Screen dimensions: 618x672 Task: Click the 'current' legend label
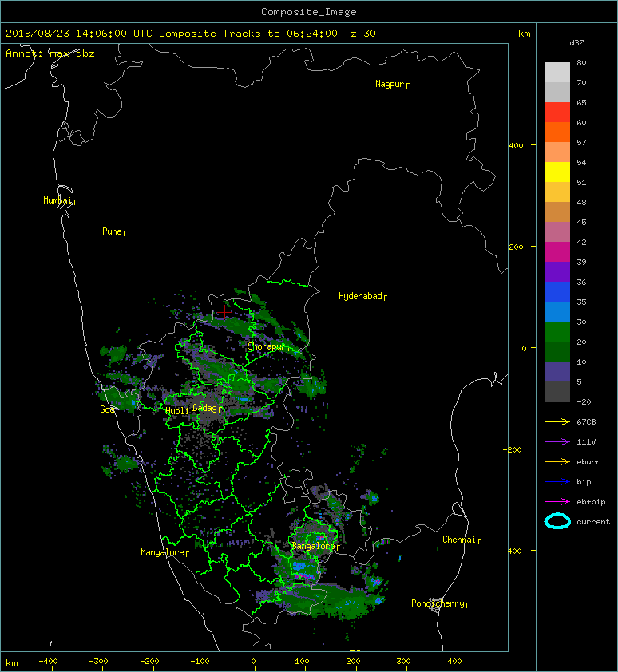(593, 522)
